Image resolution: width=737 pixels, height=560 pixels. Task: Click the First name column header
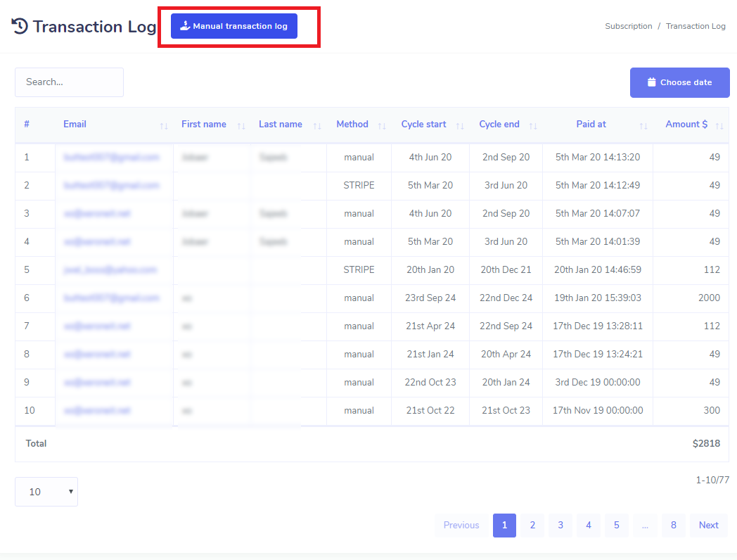[203, 124]
